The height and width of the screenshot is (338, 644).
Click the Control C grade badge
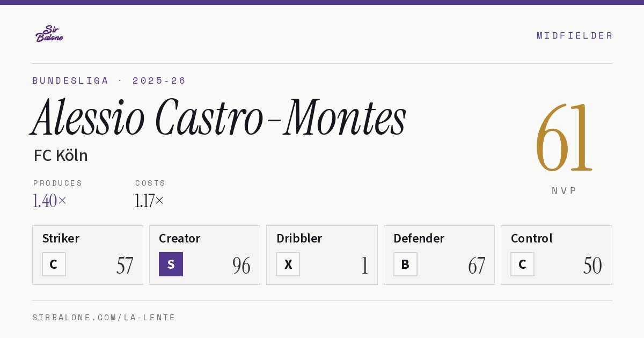point(522,264)
